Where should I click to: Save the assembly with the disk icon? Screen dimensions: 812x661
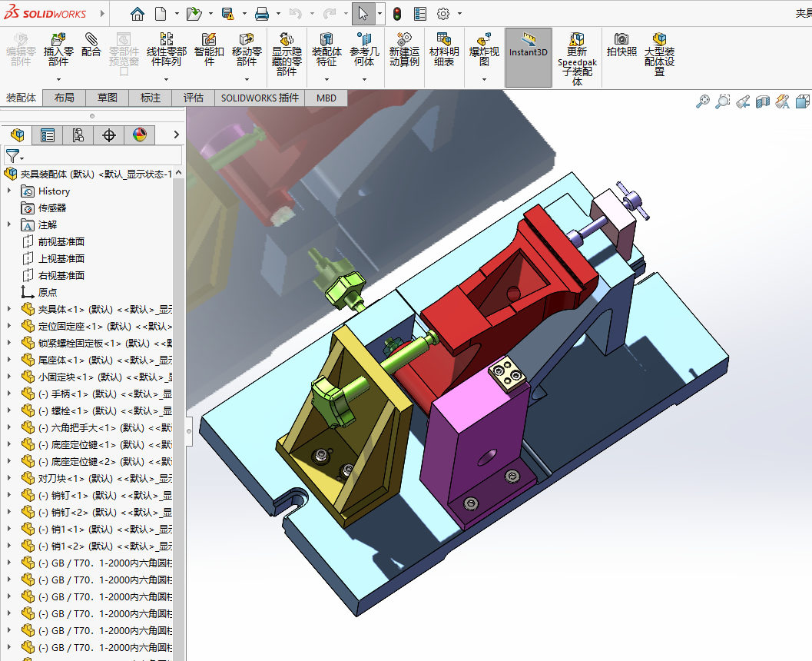[228, 14]
